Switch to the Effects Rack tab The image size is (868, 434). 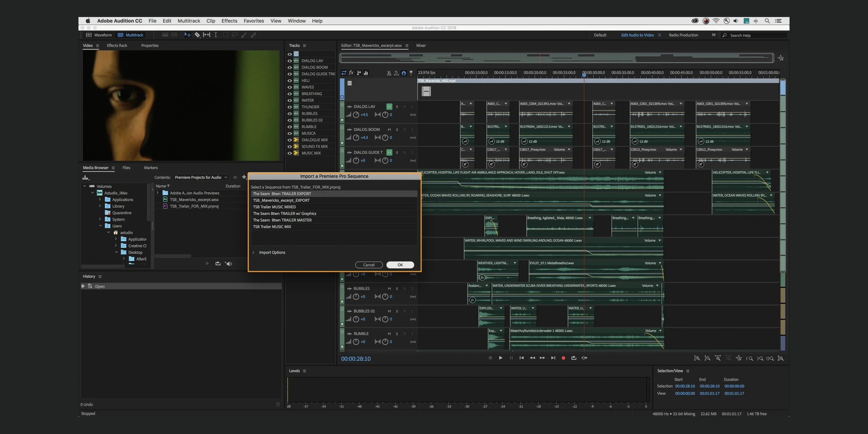(x=117, y=45)
